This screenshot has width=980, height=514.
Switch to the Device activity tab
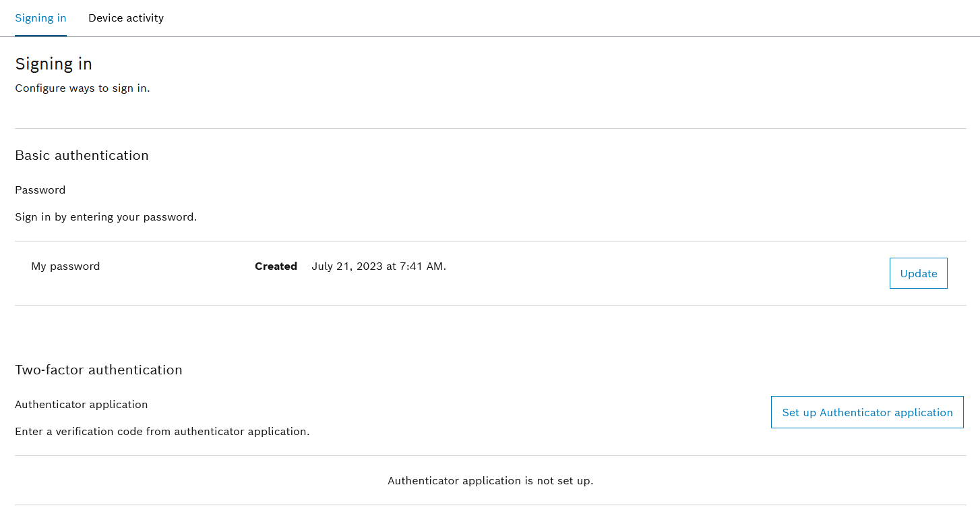coord(126,18)
